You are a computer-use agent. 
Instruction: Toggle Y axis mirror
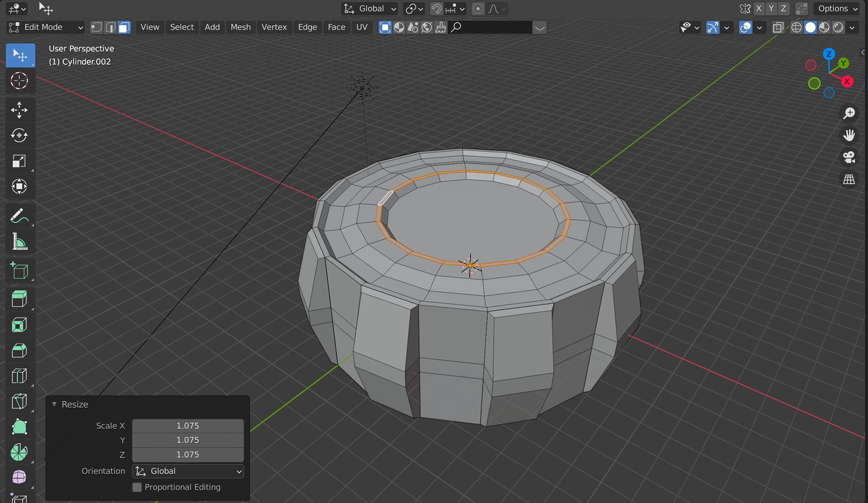[x=771, y=9]
